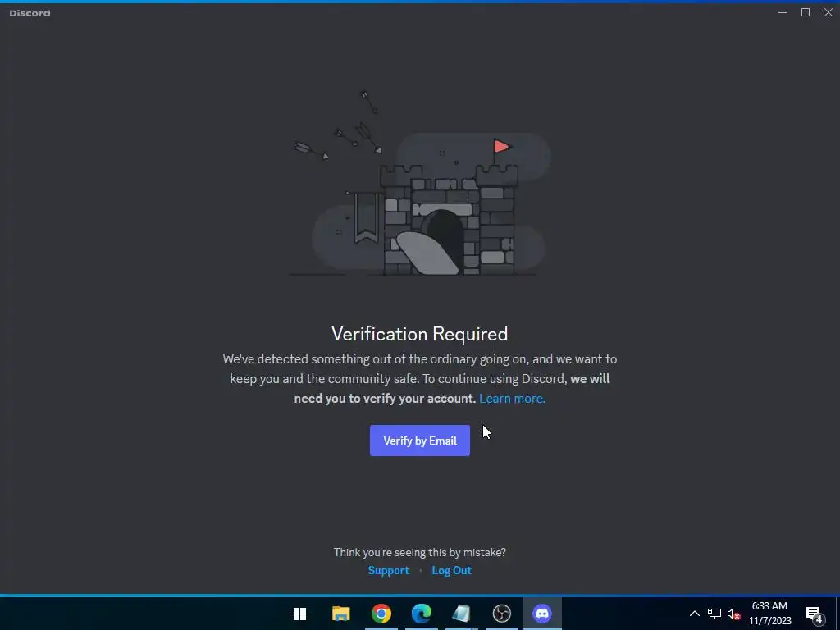
Task: Launch Google Chrome from the taskbar
Action: point(381,614)
